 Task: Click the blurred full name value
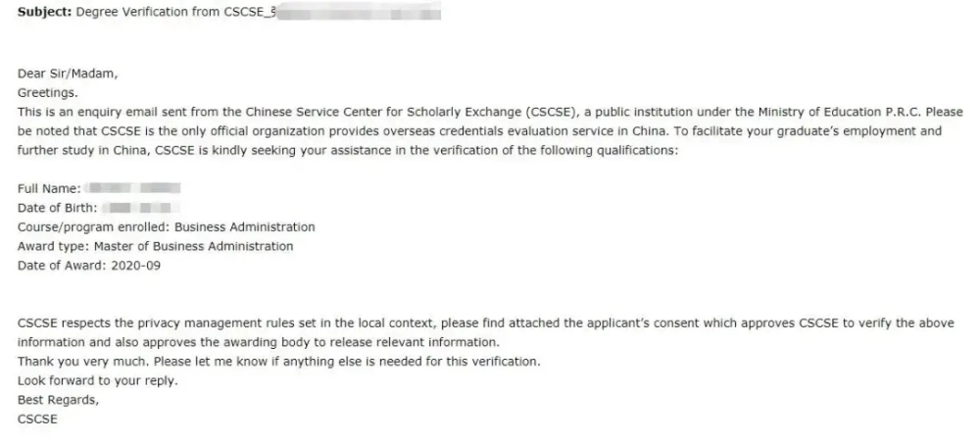pos(133,188)
